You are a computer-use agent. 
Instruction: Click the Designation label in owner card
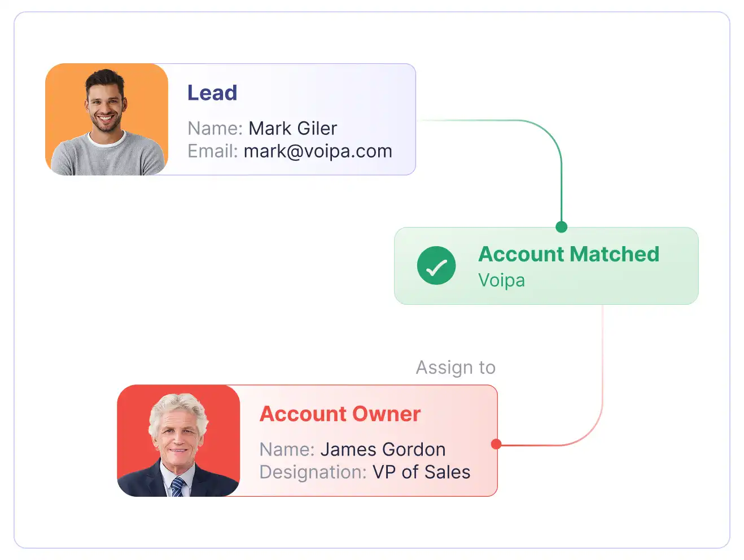313,472
